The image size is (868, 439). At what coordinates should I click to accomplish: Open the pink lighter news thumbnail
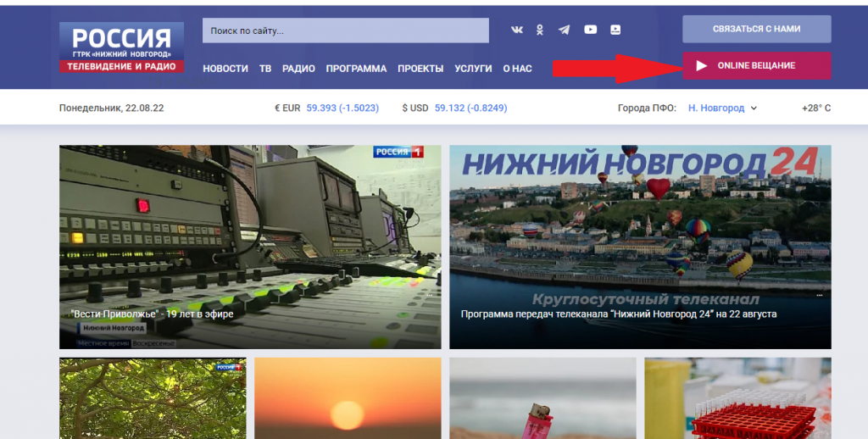click(x=542, y=398)
